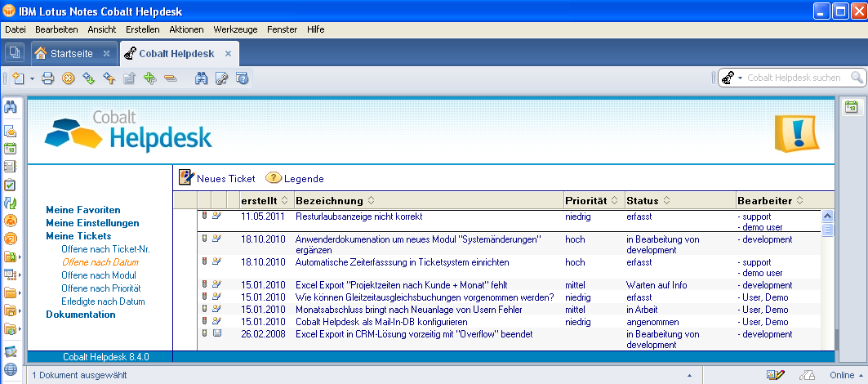Click the ticket list scrollbar thumb
This screenshot has height=384, width=868.
(x=828, y=230)
